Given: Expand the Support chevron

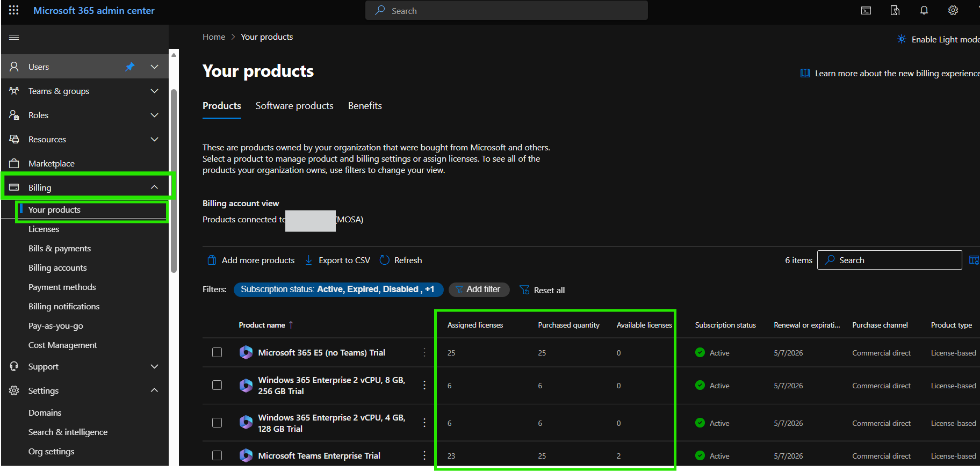Looking at the screenshot, I should pyautogui.click(x=155, y=366).
